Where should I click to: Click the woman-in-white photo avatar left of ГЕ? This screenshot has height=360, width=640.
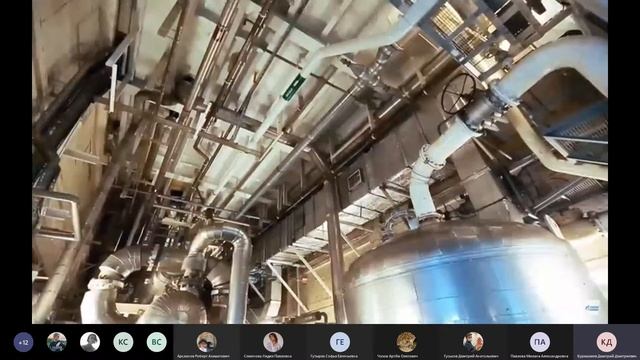coord(273,342)
